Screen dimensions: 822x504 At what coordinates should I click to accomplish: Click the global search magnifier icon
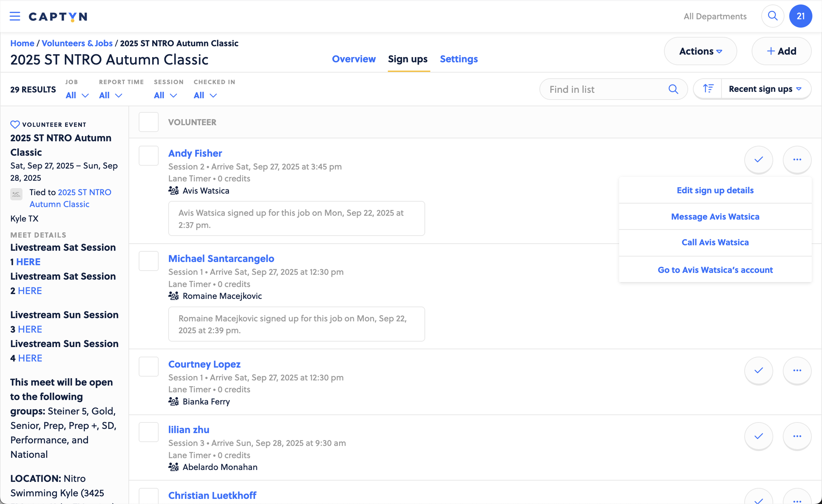[772, 16]
